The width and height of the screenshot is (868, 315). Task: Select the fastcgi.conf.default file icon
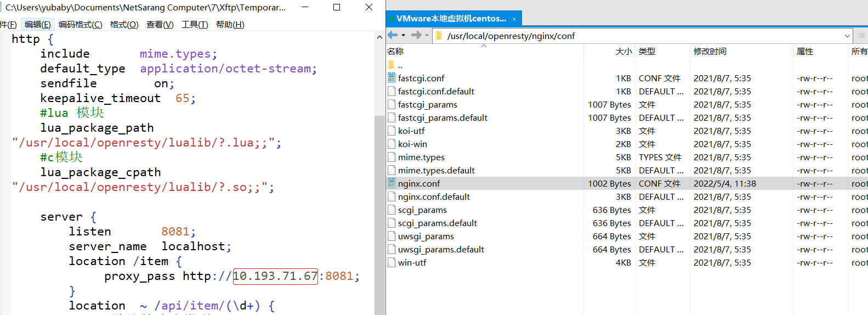click(x=392, y=91)
